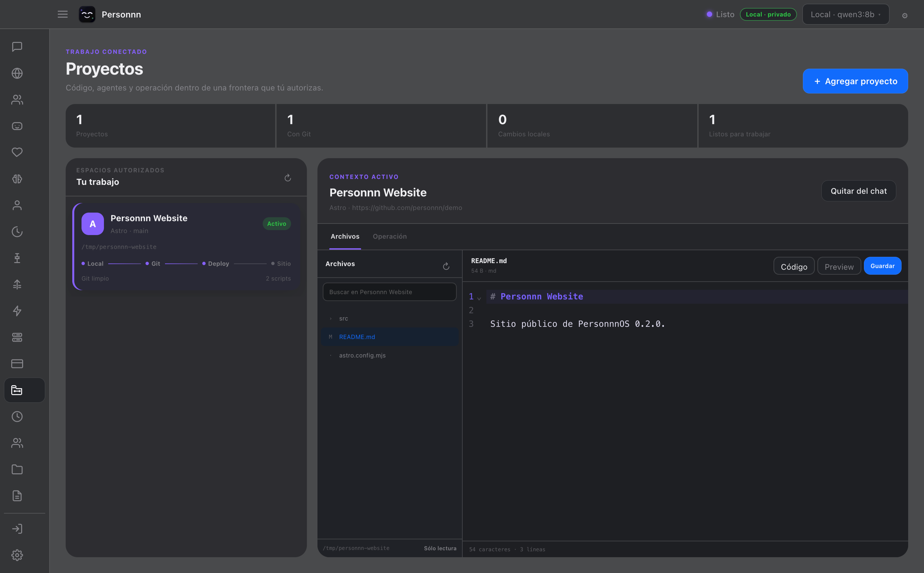Viewport: 924px width, 573px height.
Task: Open astro.config.mjs in the file tree
Action: tap(389, 355)
